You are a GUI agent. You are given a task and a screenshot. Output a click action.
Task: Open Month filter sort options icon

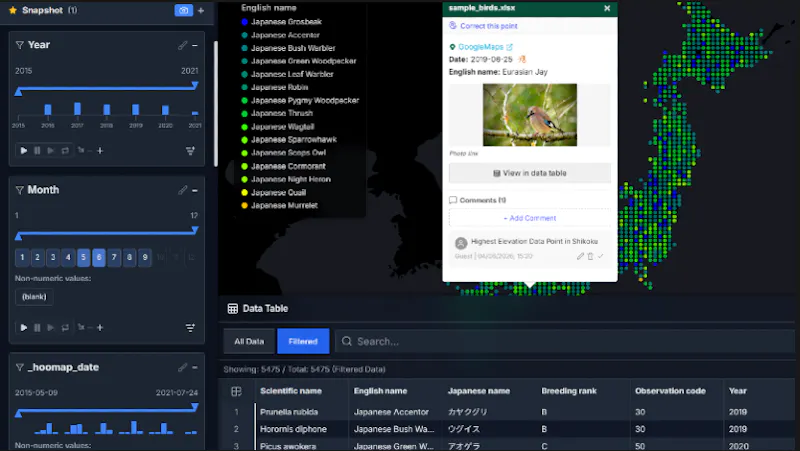190,328
